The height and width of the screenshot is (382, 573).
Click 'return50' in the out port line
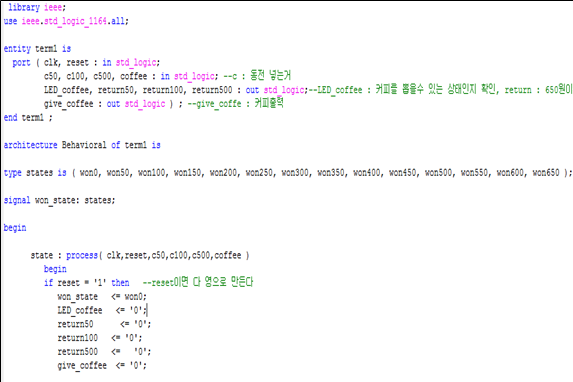point(115,90)
